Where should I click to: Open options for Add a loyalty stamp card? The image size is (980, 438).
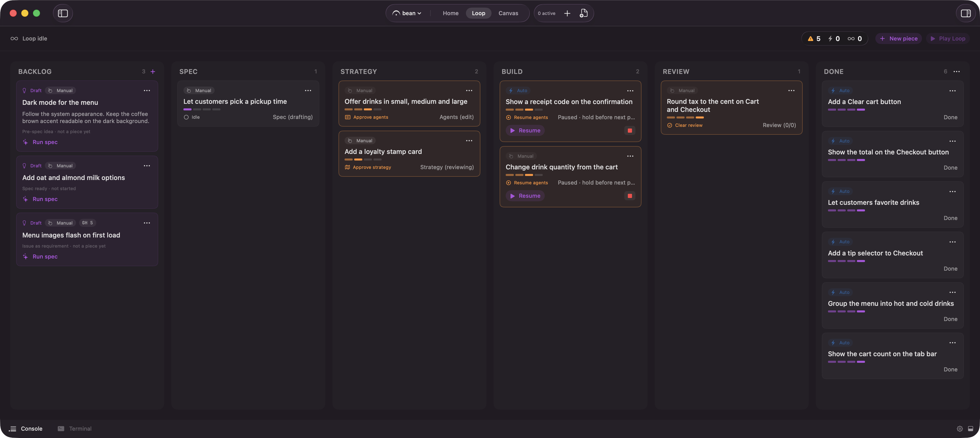coord(469,141)
